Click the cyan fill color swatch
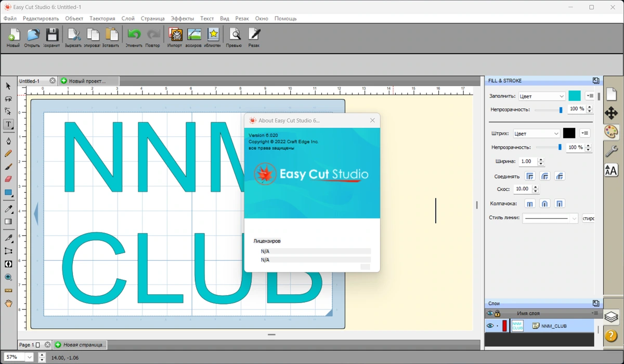Viewport: 624px width, 364px height. pos(575,96)
